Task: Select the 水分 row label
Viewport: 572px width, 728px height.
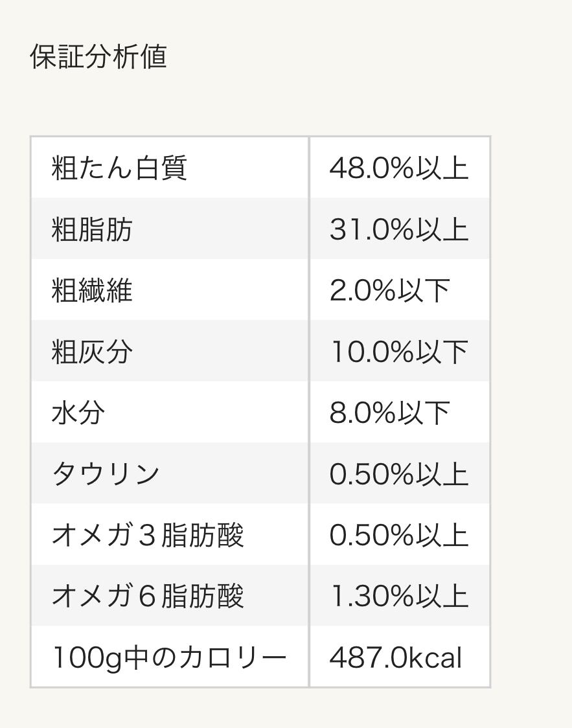Action: [x=78, y=413]
